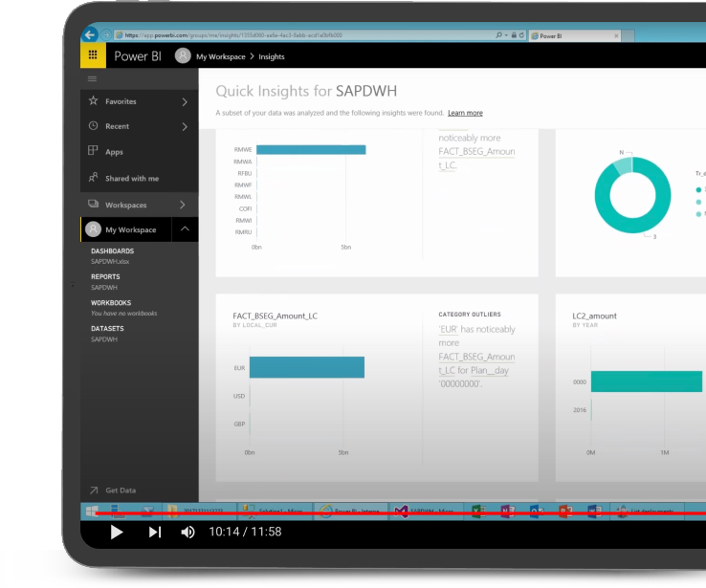
Task: Click the Apps icon in sidebar
Action: (93, 151)
